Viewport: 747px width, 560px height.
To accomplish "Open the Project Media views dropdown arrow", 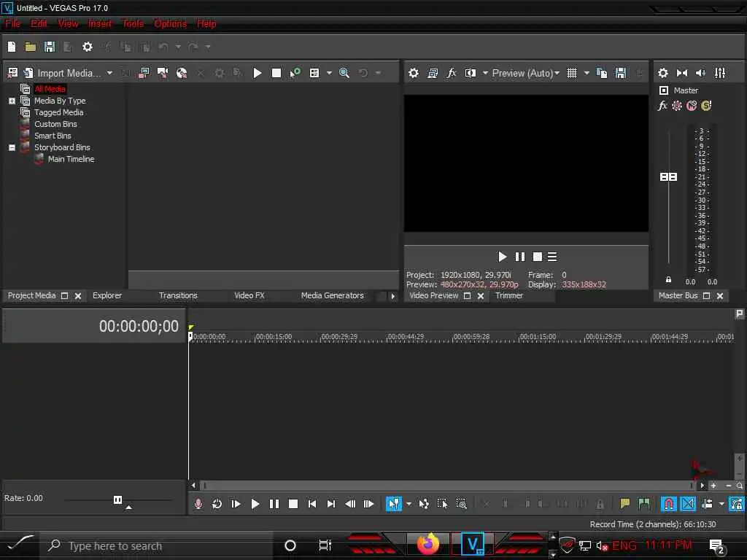I will 329,73.
